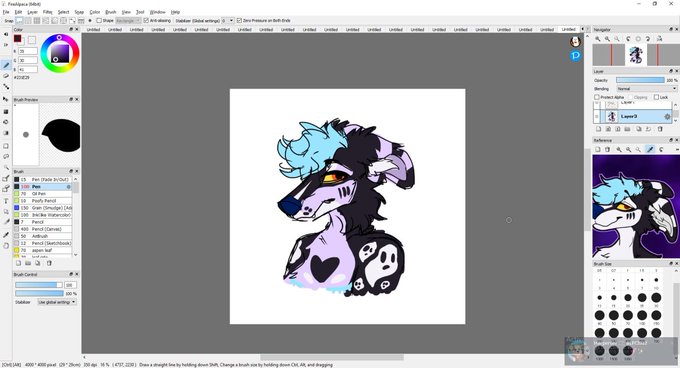
Task: Toggle Clipping checkbox
Action: 631,97
